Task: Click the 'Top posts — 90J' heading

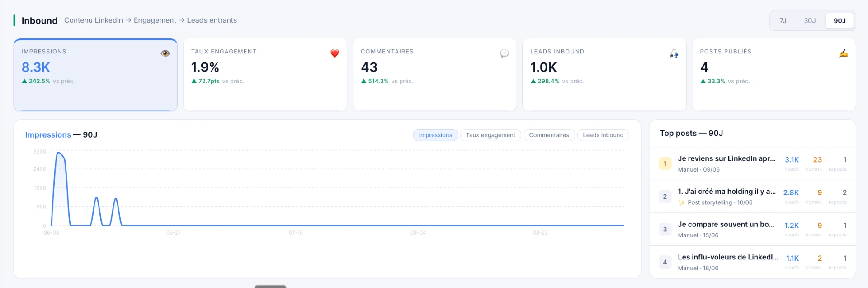Action: (x=691, y=133)
